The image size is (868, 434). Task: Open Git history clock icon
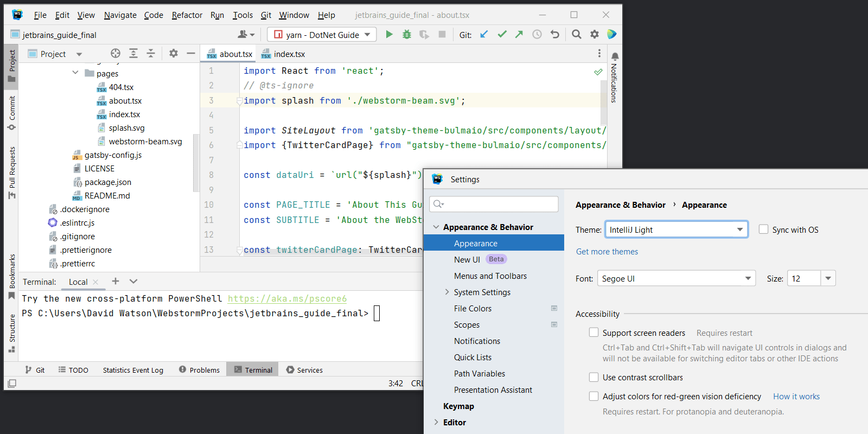pos(537,34)
